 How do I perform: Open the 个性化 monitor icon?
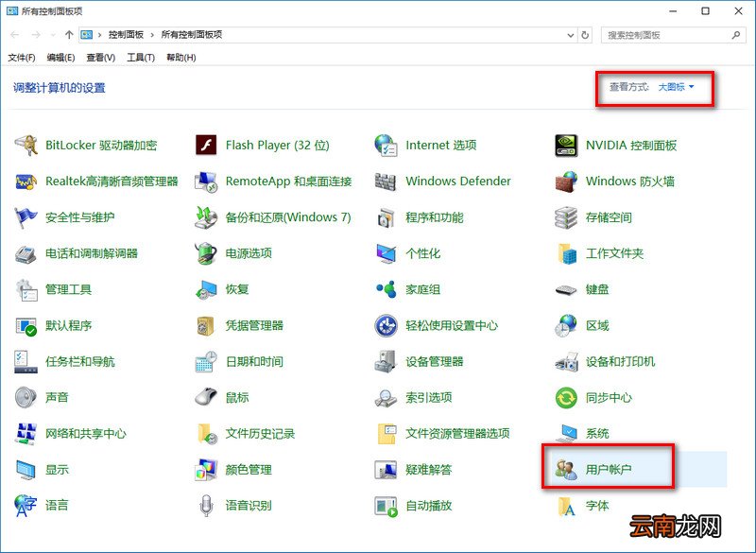(x=386, y=253)
